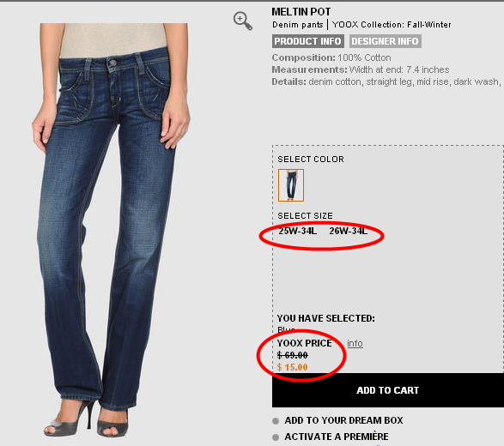The width and height of the screenshot is (504, 446).
Task: Click the ADD TO CART button
Action: pyautogui.click(x=388, y=390)
